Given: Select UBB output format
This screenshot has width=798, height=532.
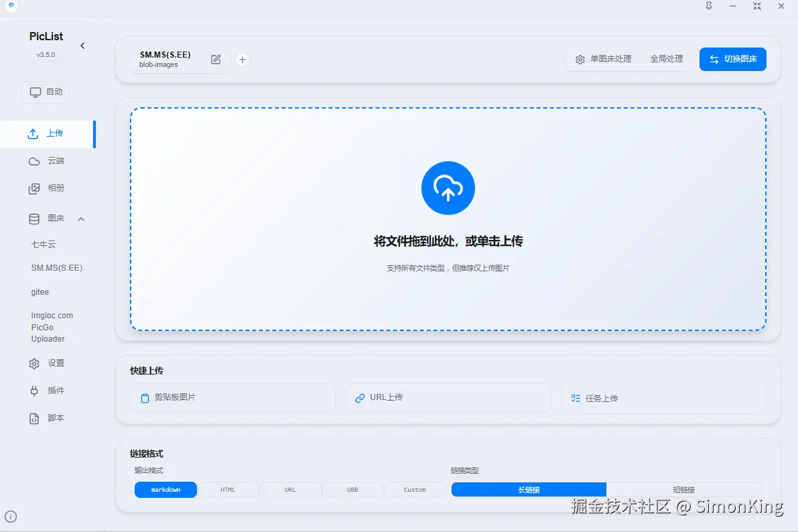Looking at the screenshot, I should [x=352, y=490].
